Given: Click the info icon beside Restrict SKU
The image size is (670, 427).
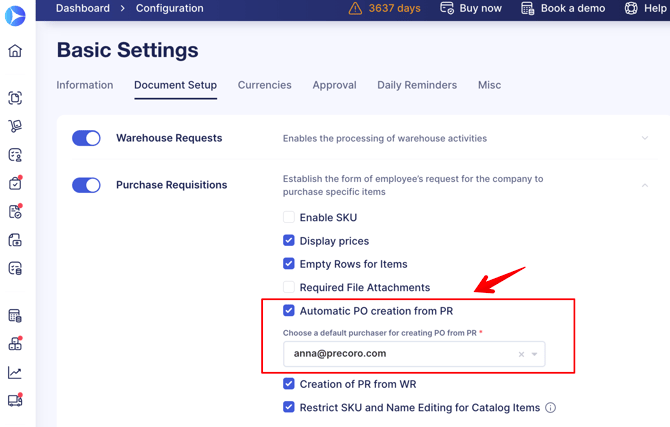Looking at the screenshot, I should (x=550, y=408).
